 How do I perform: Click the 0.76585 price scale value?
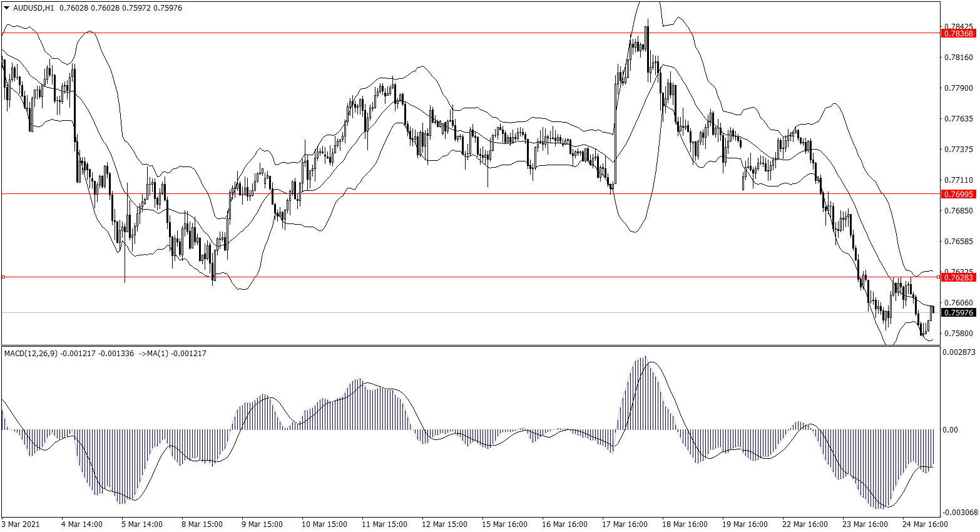coord(958,242)
